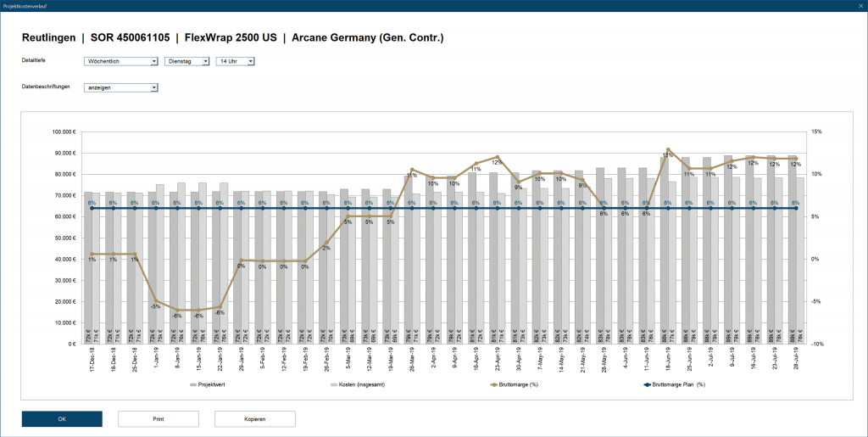Close the Projektkostenverlauf window

click(856, 5)
